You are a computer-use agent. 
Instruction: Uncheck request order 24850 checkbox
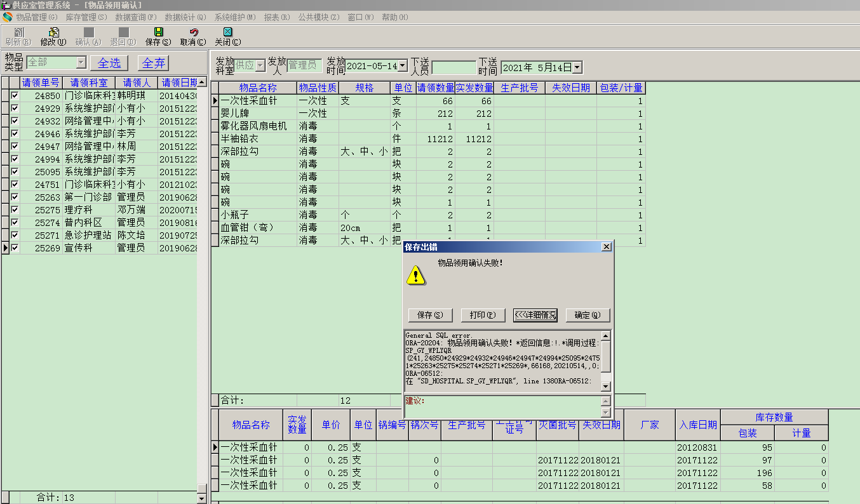tap(15, 95)
